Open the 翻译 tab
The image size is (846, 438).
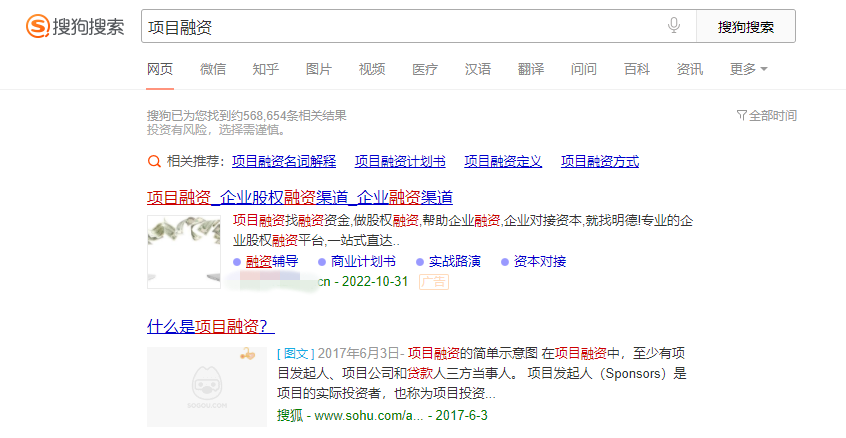531,69
